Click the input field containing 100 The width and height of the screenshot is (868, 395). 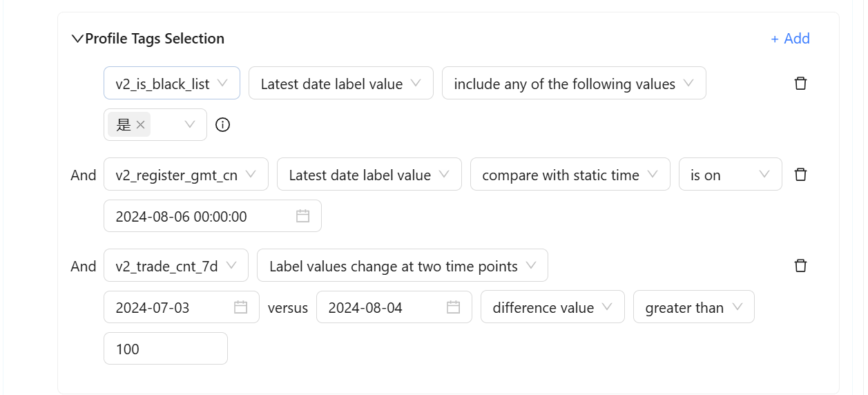point(165,349)
